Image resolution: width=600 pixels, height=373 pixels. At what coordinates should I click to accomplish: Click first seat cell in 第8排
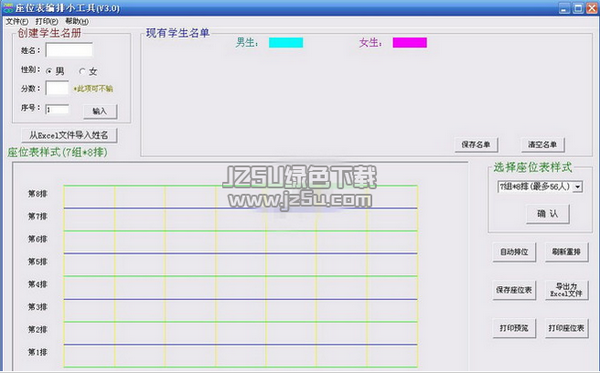pos(89,197)
